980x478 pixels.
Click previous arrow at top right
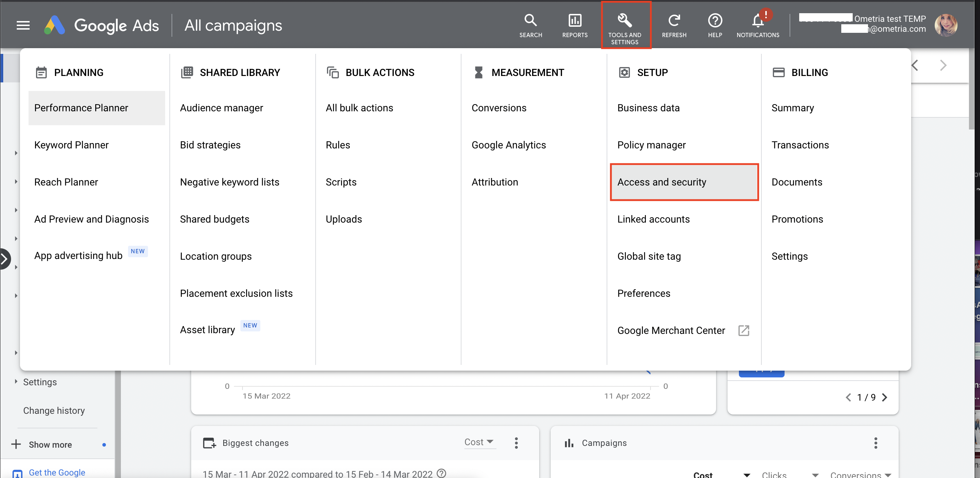(915, 66)
